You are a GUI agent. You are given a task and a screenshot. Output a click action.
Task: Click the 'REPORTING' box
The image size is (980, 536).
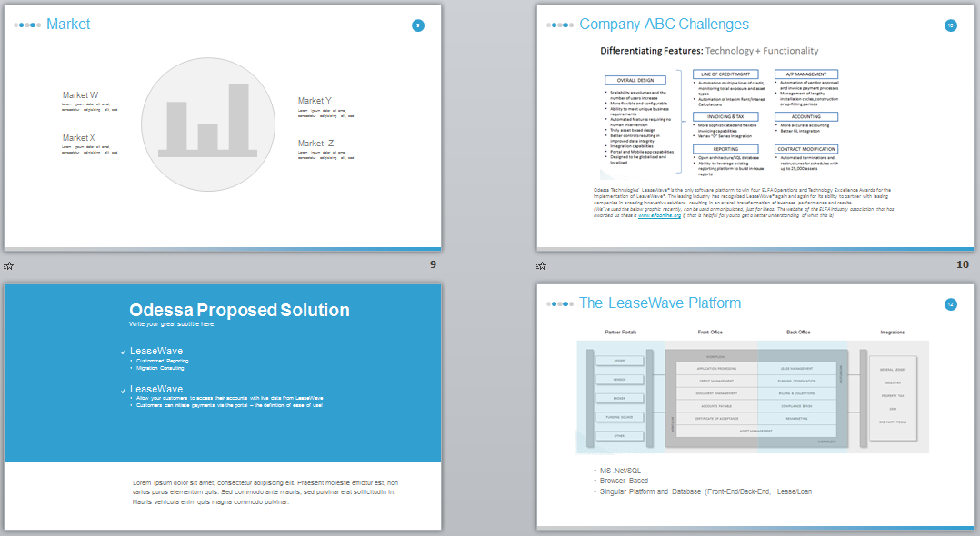coord(725,149)
